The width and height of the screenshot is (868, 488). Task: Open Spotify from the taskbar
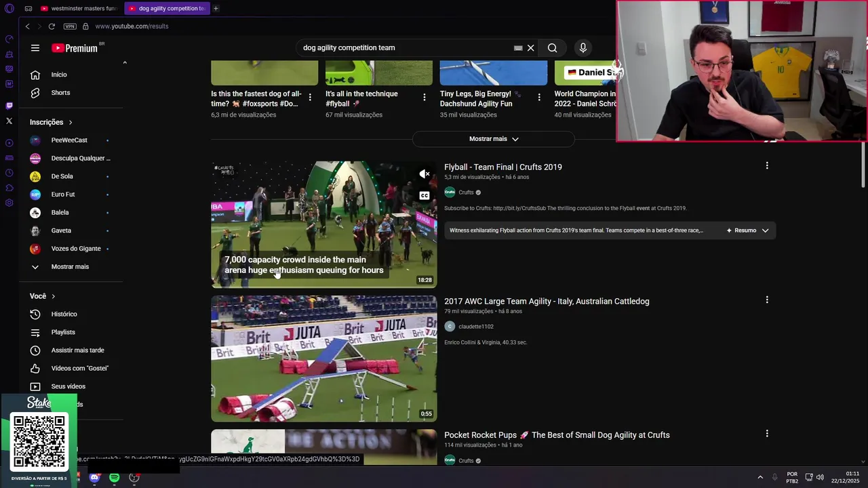click(115, 478)
